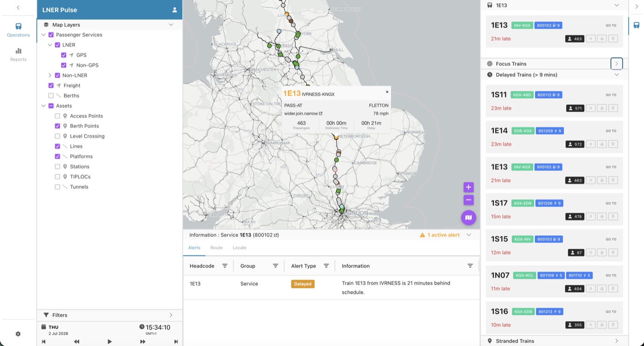Click the Delayed alert type badge
This screenshot has width=644, height=346.
click(x=303, y=284)
